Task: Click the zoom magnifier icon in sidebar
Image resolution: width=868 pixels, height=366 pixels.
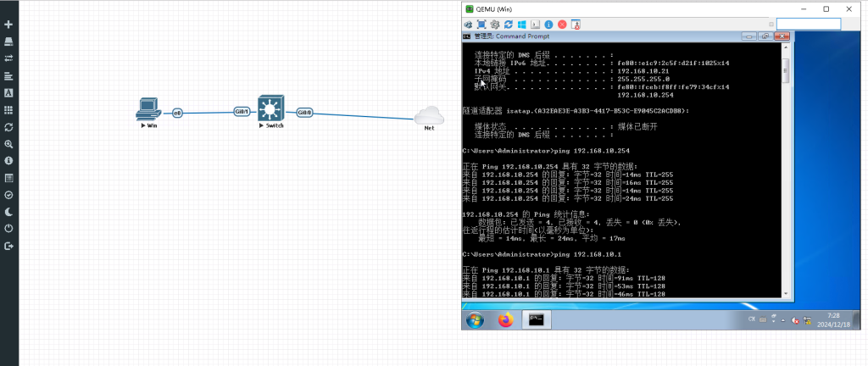Action: [x=8, y=144]
